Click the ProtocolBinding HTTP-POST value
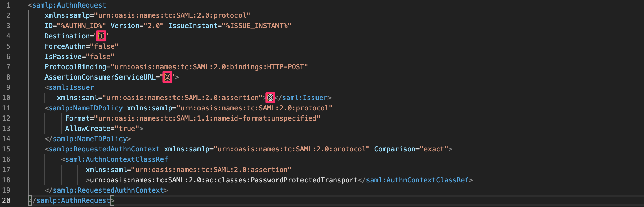This screenshot has height=207, width=644. 209,67
